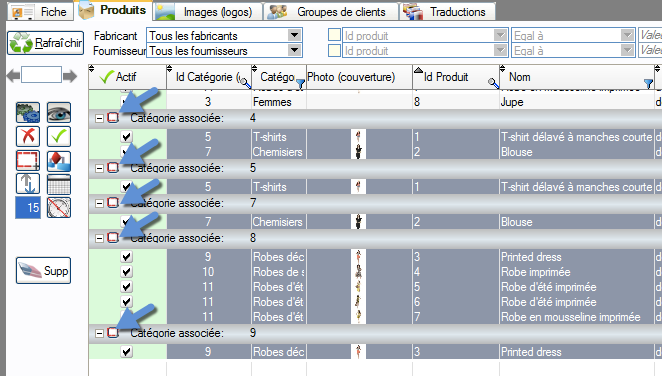Enable the first Id produit filter checkbox

point(334,35)
